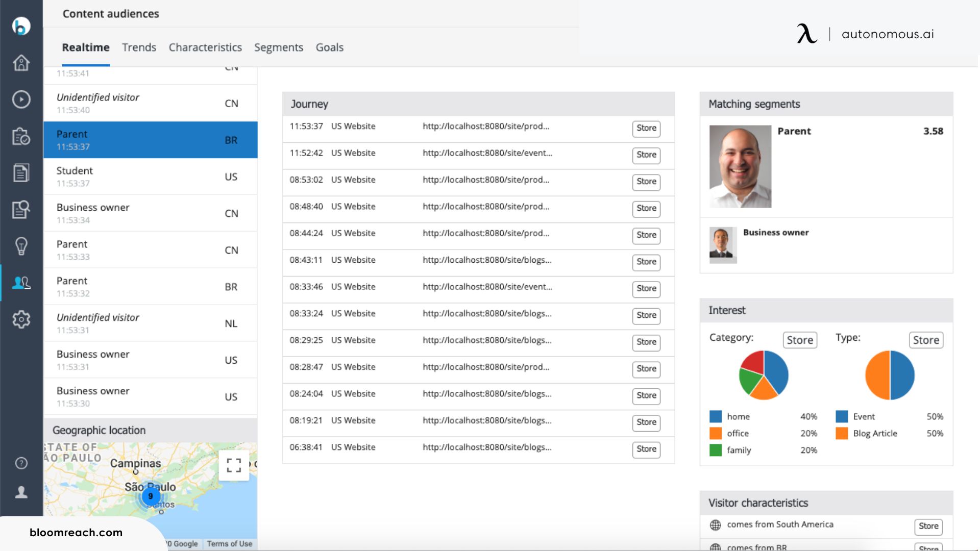Image resolution: width=980 pixels, height=551 pixels.
Task: Click the 11:52:42 event URL in journey
Action: click(x=487, y=153)
